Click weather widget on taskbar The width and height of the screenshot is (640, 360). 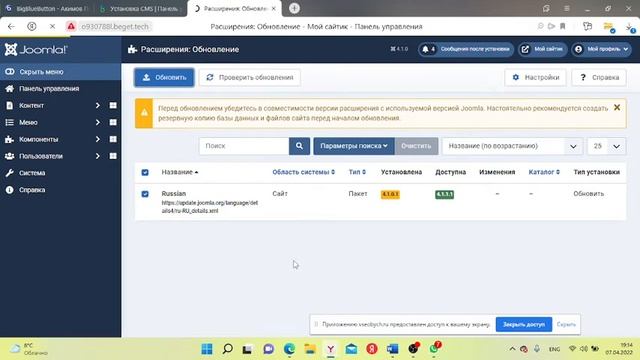[29, 349]
